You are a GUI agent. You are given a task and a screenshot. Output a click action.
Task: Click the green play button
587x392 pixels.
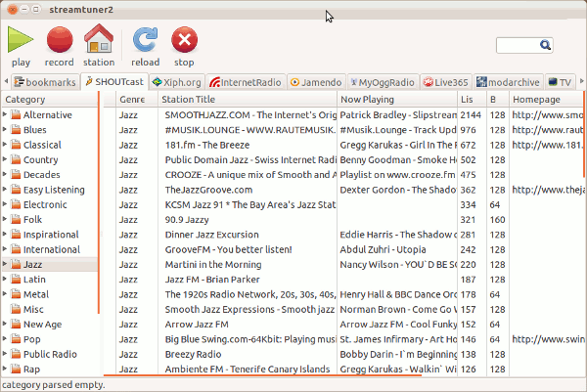(x=21, y=39)
